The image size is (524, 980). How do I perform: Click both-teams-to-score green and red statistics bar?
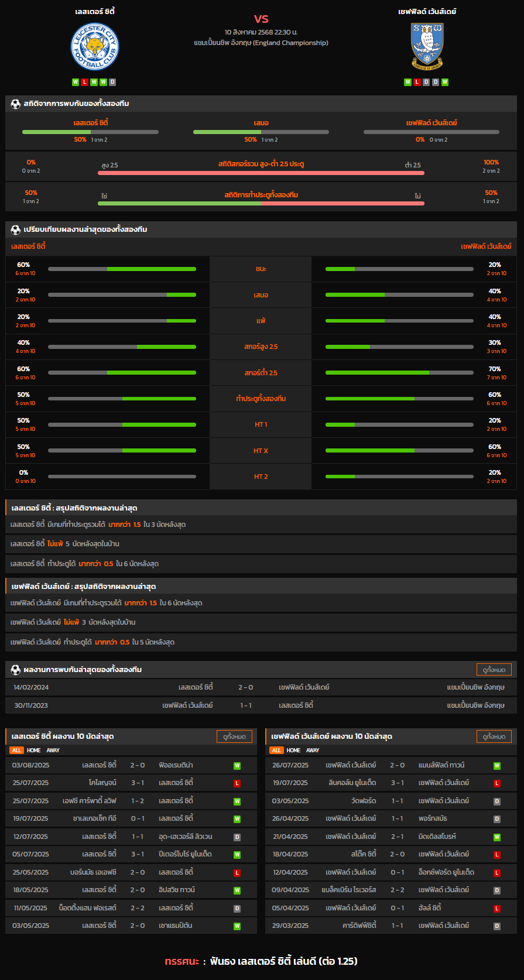[x=261, y=203]
